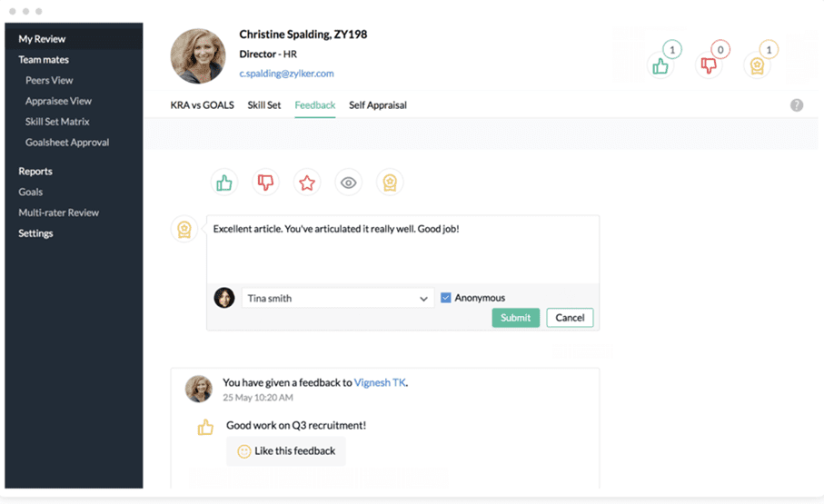Open the Vignesh TK profile link
824x504 pixels.
tap(380, 382)
